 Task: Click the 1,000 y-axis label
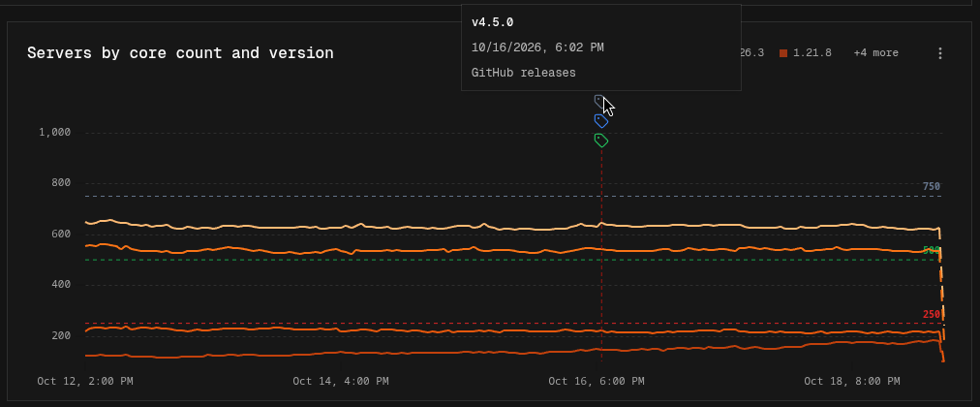click(x=54, y=133)
